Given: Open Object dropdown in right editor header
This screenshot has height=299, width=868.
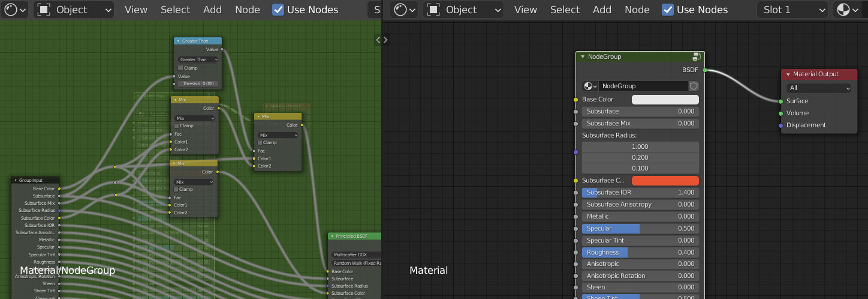Looking at the screenshot, I should (x=463, y=10).
